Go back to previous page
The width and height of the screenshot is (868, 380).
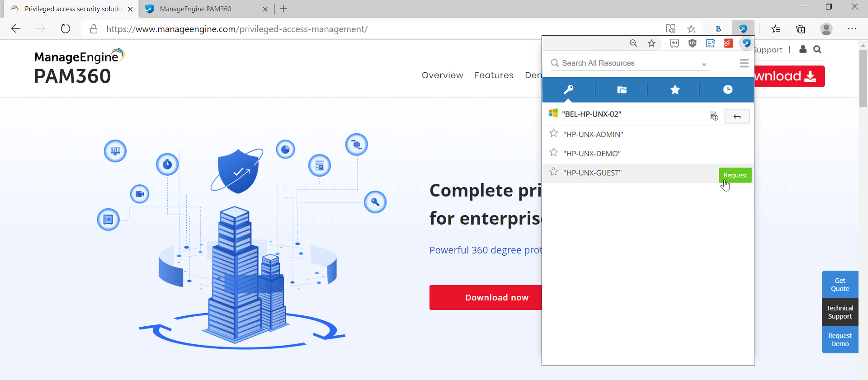[x=16, y=29]
